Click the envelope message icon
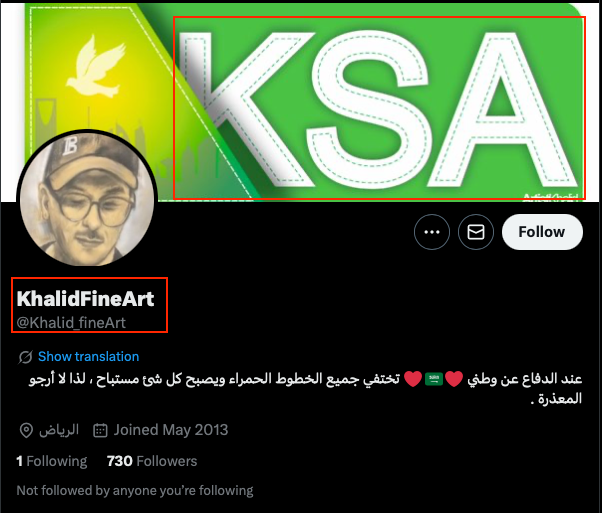Screen dimensions: 602x513 476,232
